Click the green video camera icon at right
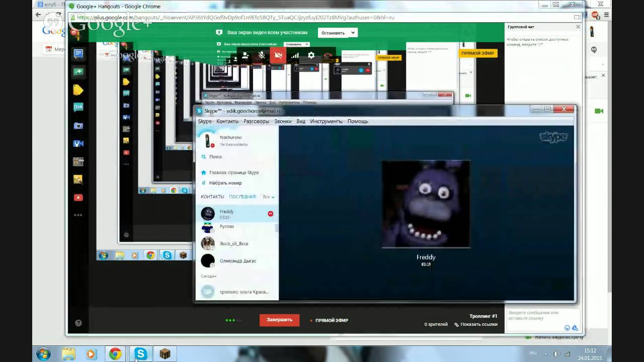Viewport: 644px width, 362px height. 599,111
